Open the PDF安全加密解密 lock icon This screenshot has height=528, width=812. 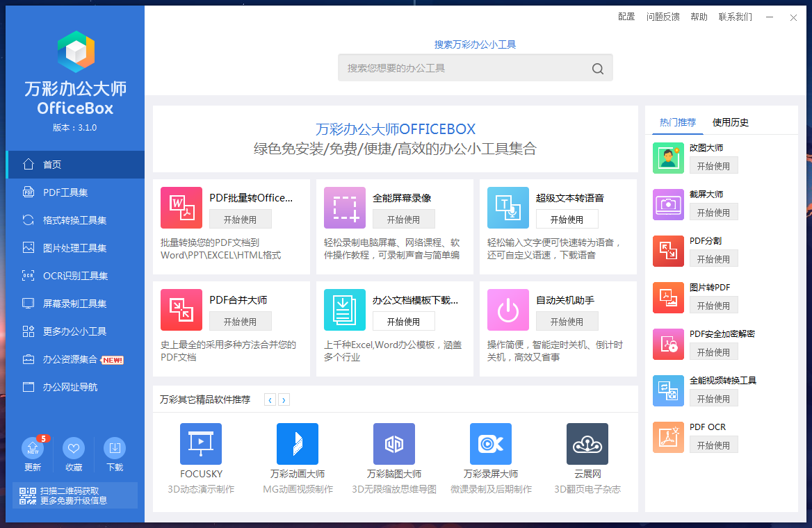668,344
